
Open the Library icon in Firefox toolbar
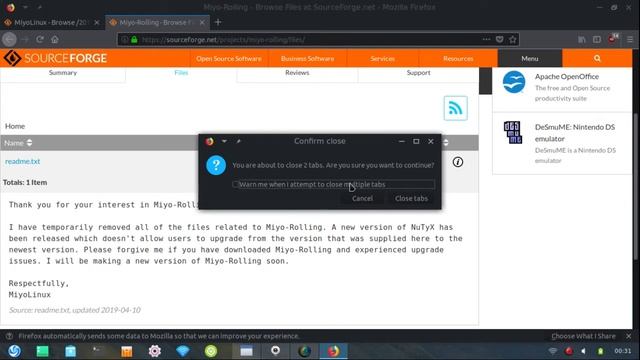pyautogui.click(x=582, y=40)
